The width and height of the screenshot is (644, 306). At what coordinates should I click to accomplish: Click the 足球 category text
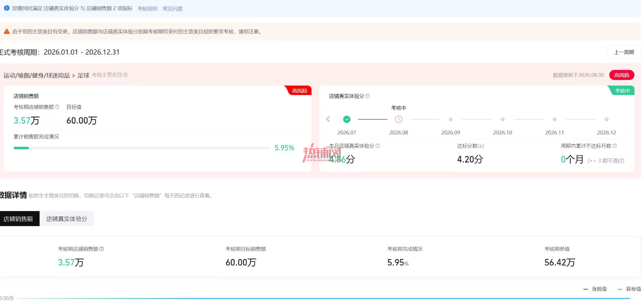[83, 75]
